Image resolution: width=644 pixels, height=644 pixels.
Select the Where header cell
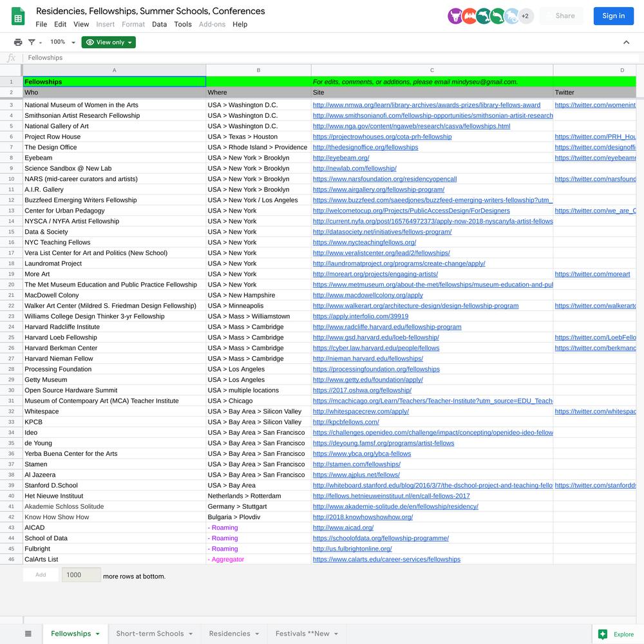tap(258, 92)
